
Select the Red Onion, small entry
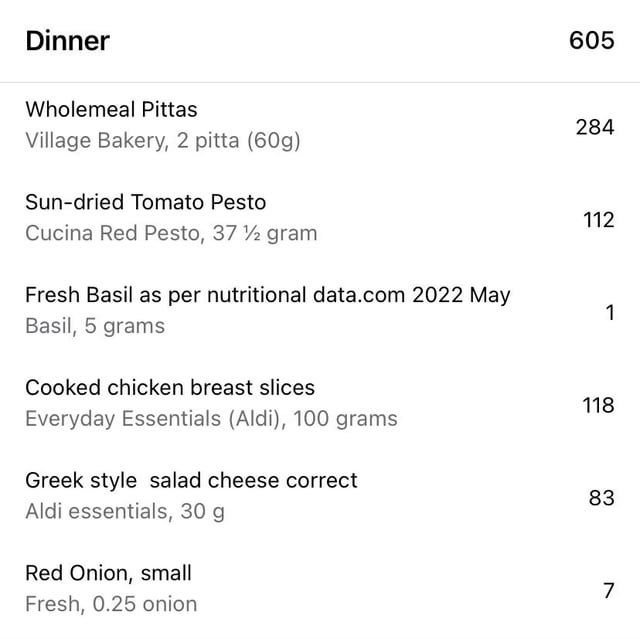tap(320, 588)
